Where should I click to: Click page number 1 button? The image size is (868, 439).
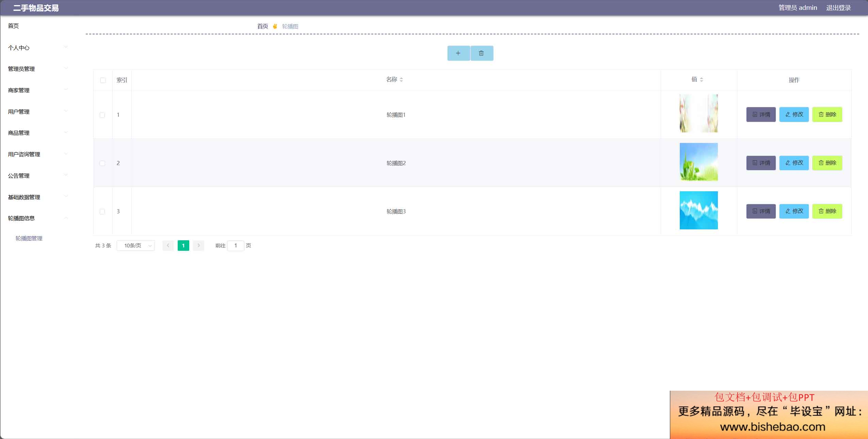[x=183, y=245]
